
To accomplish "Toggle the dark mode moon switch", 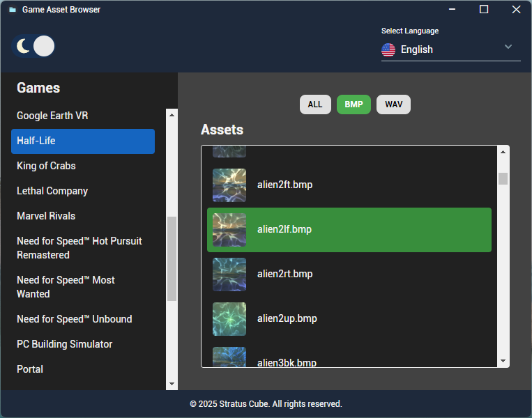I will pos(34,47).
